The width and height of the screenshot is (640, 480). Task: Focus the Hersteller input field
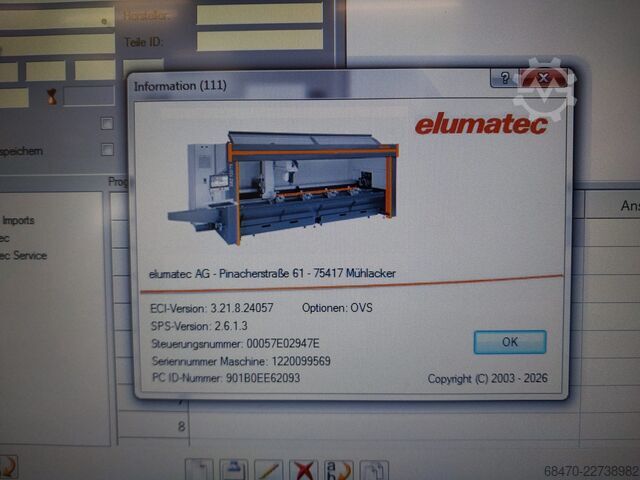coord(260,15)
